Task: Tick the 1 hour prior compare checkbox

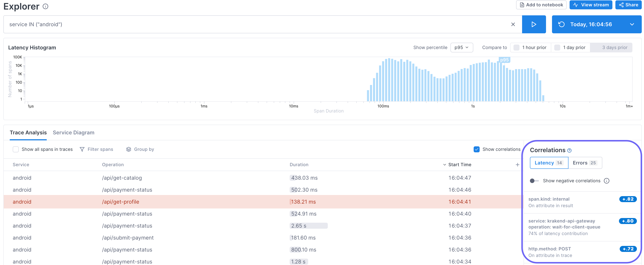Action: coord(516,48)
